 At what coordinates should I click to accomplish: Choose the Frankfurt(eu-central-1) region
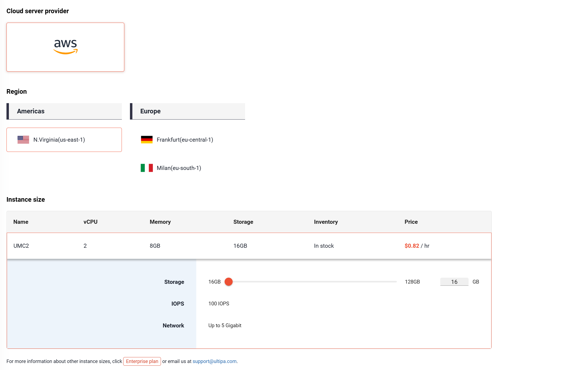185,139
